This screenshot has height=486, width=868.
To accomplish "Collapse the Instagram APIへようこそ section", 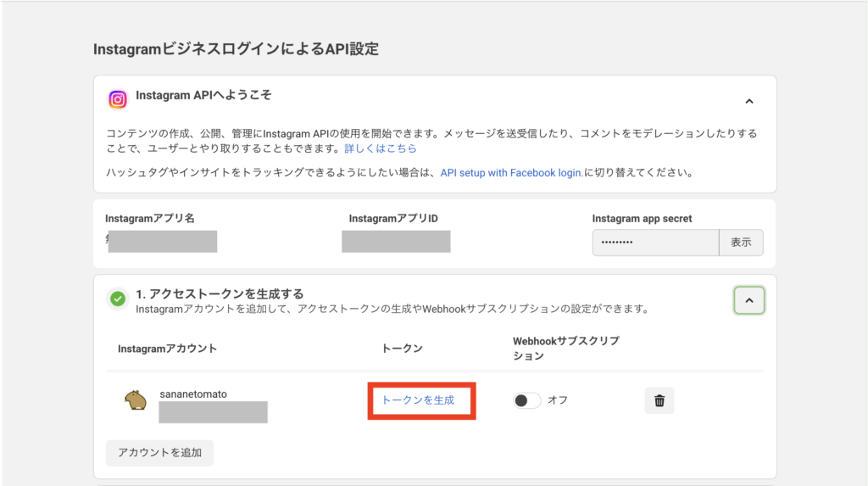I will tap(749, 102).
